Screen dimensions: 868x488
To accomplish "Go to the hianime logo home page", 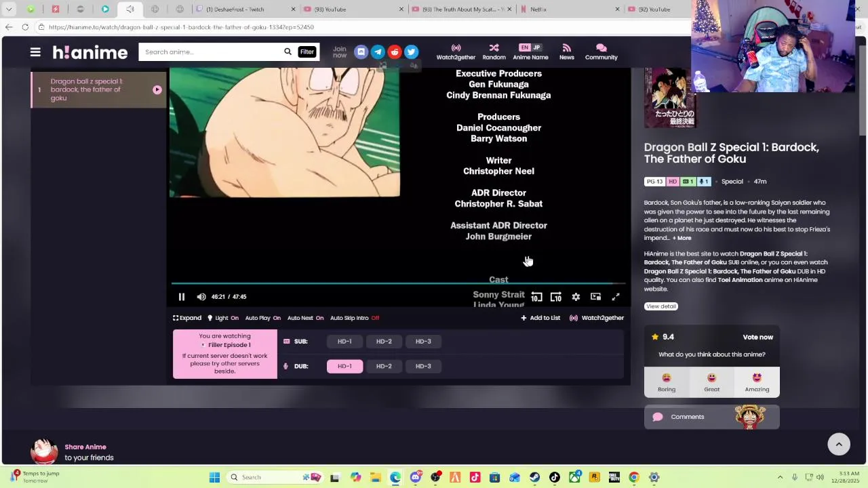I will (x=90, y=52).
